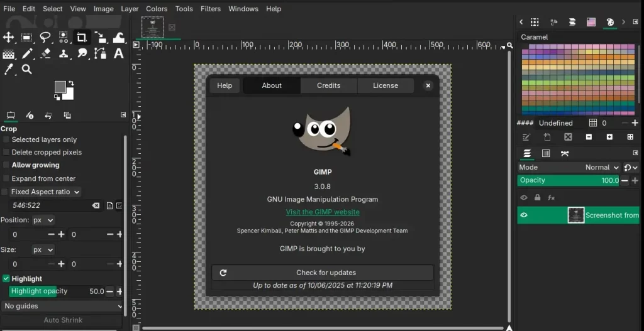Create a new palette color entry
Screen dimensions: 644x331
tap(547, 137)
